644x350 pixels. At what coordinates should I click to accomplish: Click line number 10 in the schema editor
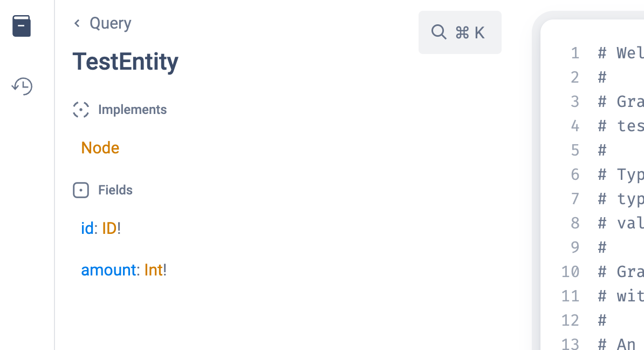(x=571, y=272)
